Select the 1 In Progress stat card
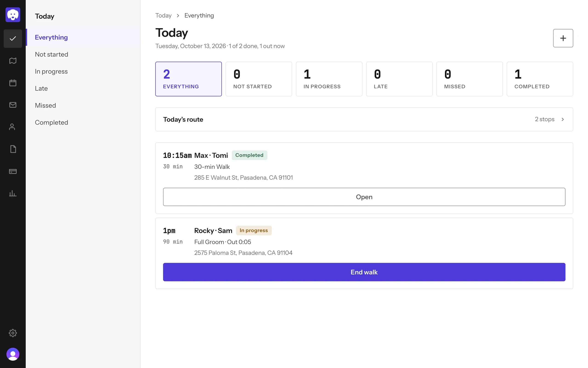The height and width of the screenshot is (368, 588). tap(329, 79)
